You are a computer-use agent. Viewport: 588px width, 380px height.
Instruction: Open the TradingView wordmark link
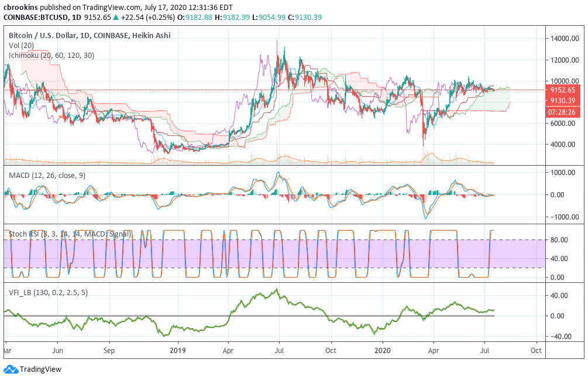[40, 369]
